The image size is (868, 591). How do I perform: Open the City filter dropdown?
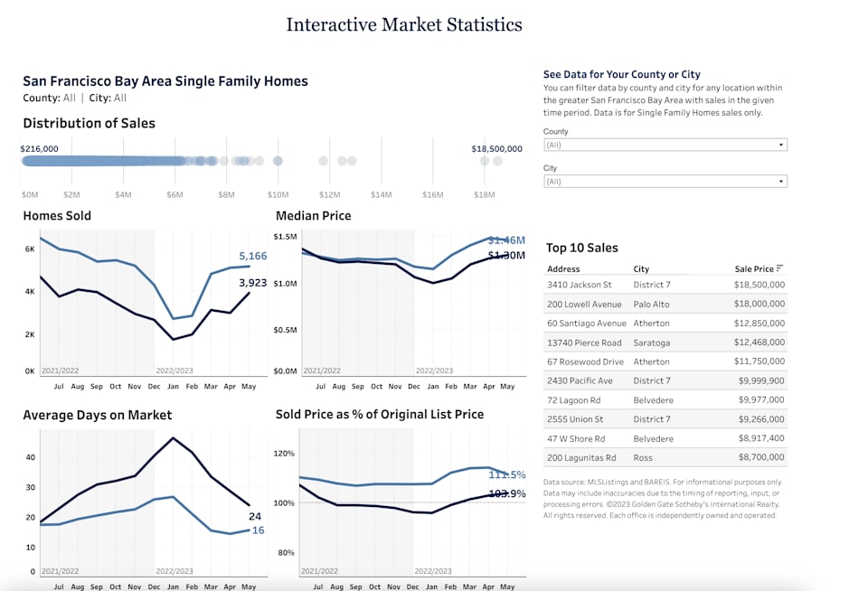781,181
